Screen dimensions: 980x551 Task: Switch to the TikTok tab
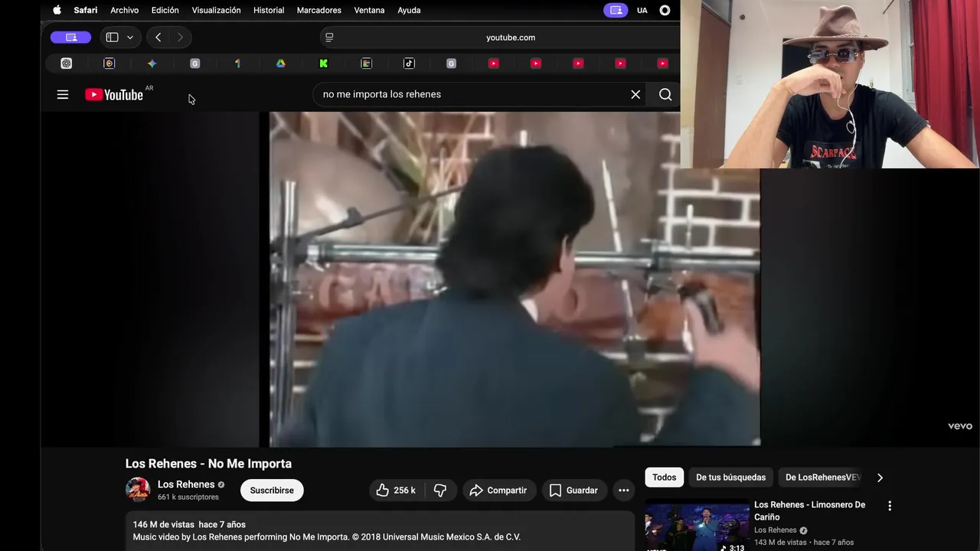point(409,64)
